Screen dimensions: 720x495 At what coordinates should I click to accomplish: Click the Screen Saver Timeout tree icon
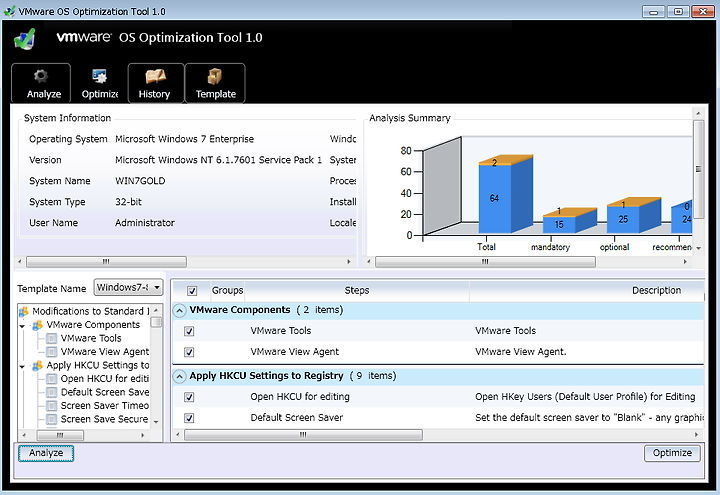point(52,406)
